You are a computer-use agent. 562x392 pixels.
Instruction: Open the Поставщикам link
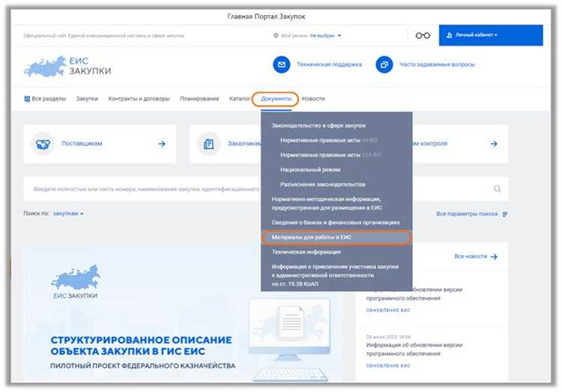[82, 143]
